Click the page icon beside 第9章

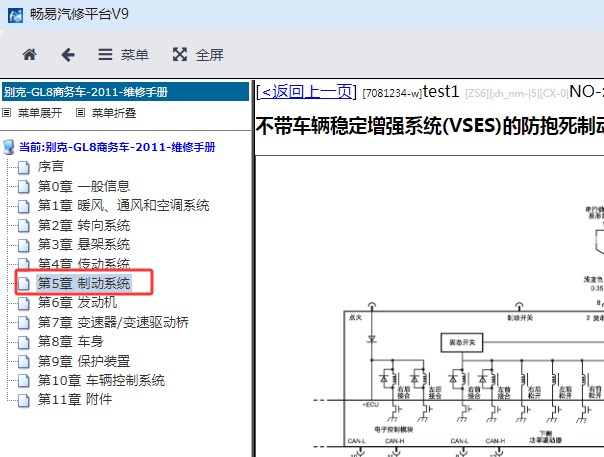23,361
